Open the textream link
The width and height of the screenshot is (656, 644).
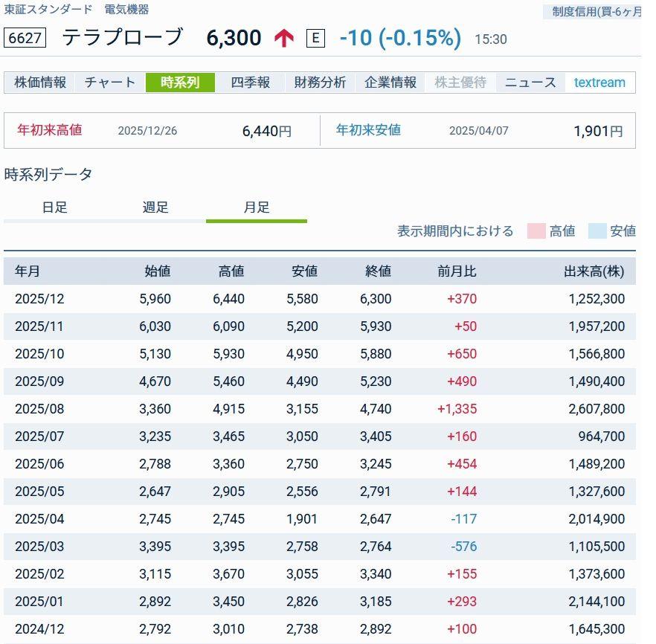[x=599, y=83]
